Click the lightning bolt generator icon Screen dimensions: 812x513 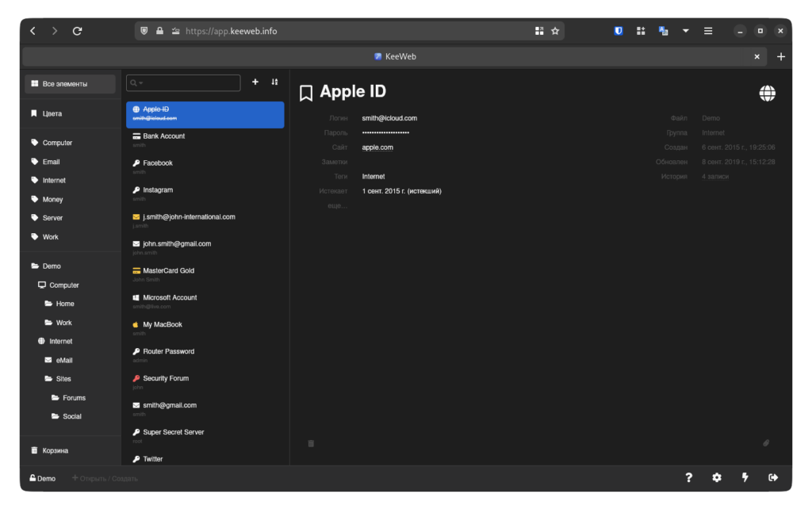pos(745,477)
